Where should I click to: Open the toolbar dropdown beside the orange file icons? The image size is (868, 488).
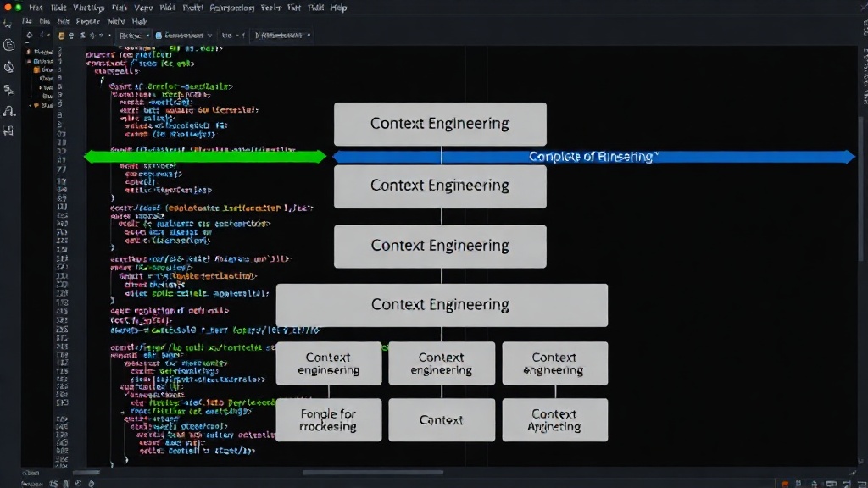coord(134,36)
